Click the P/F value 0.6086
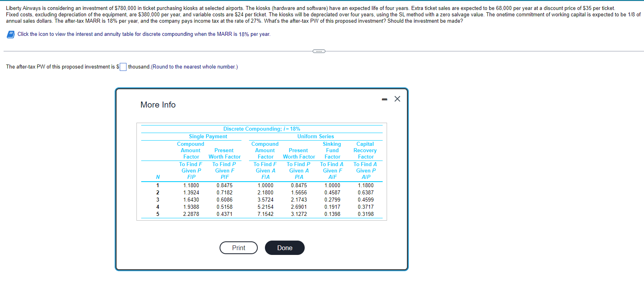 click(225, 200)
